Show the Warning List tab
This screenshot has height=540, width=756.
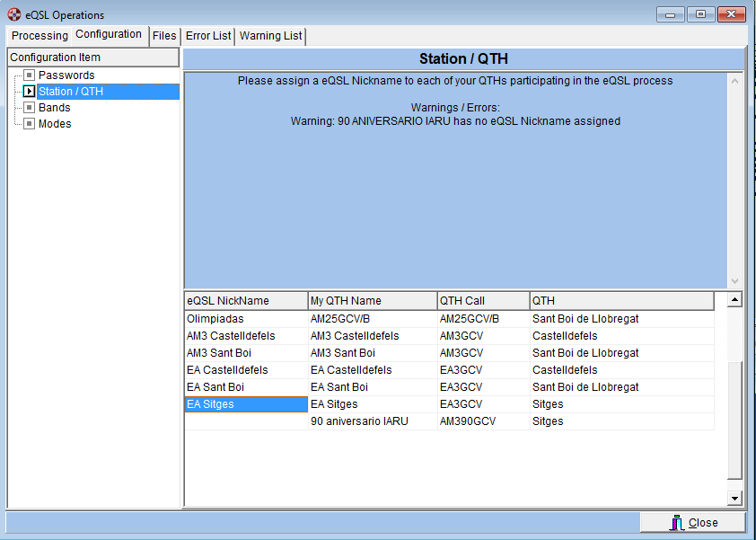270,36
